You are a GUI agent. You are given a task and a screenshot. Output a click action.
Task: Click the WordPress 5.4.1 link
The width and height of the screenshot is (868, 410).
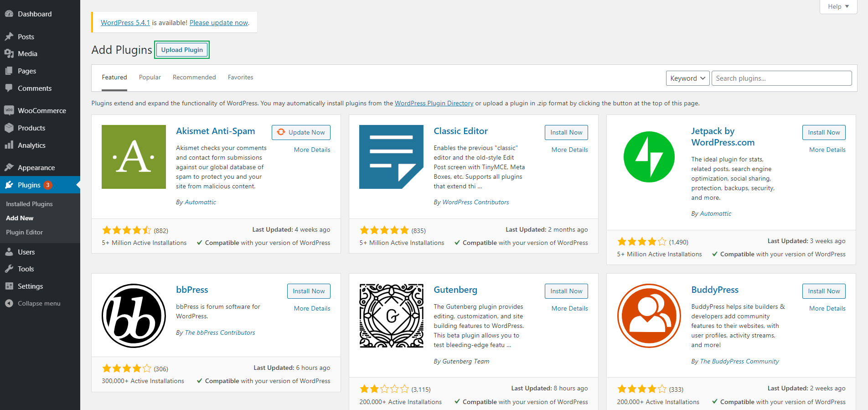tap(125, 22)
